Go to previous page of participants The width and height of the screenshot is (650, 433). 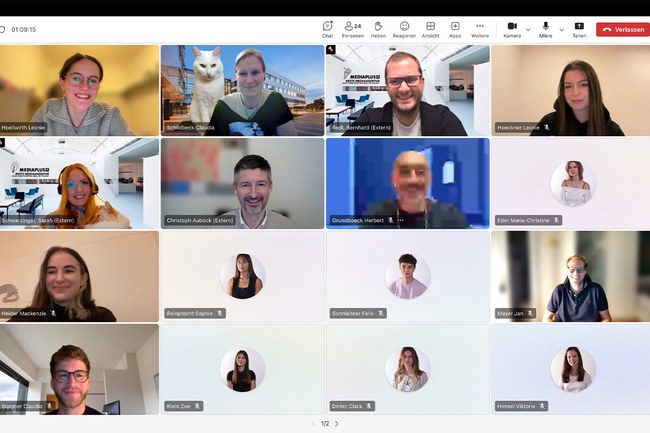313,424
